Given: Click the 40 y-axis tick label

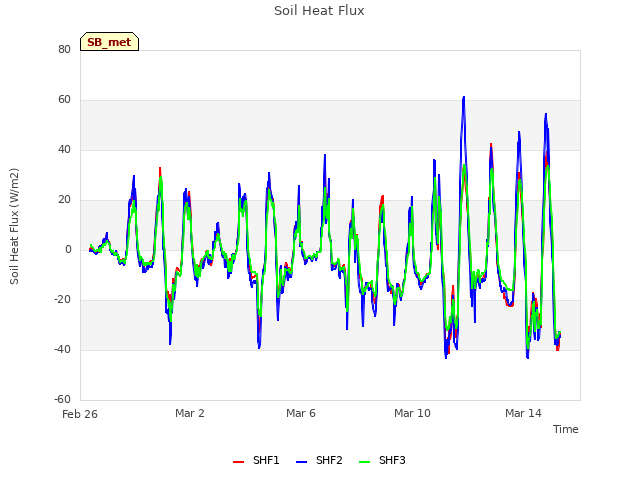Looking at the screenshot, I should pos(64,149).
